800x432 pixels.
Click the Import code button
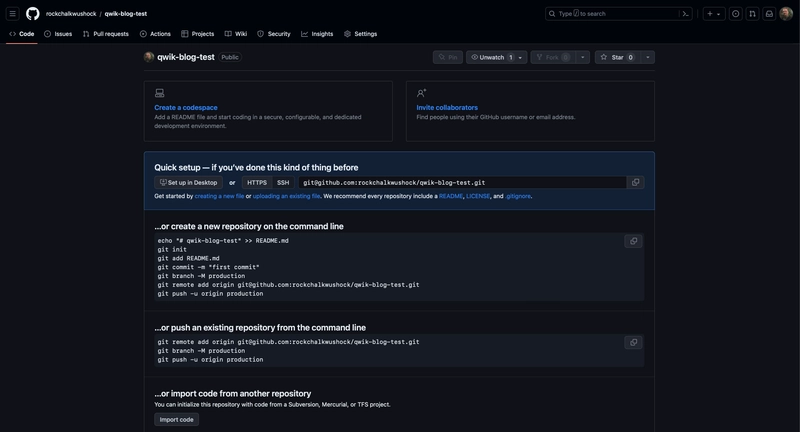pos(177,420)
